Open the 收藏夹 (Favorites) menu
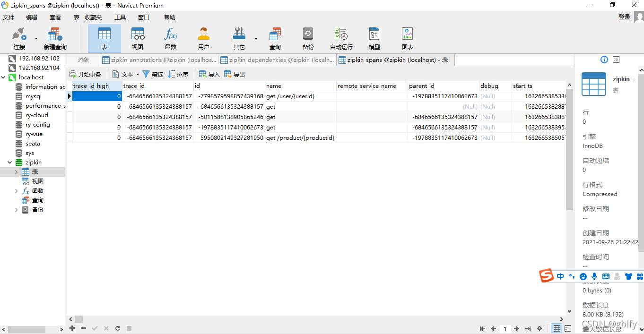This screenshot has width=644, height=334. pyautogui.click(x=93, y=17)
